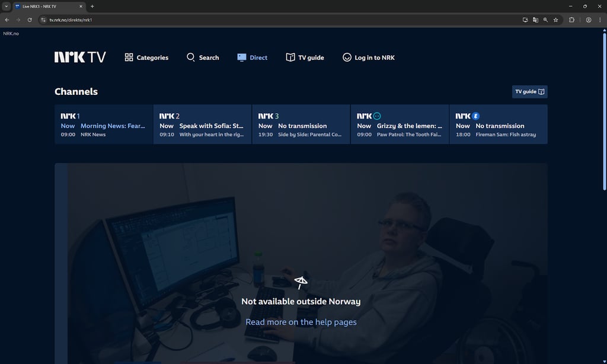Click Side by Side: Parental program text
Screen dimensions: 607x364
pos(309,135)
